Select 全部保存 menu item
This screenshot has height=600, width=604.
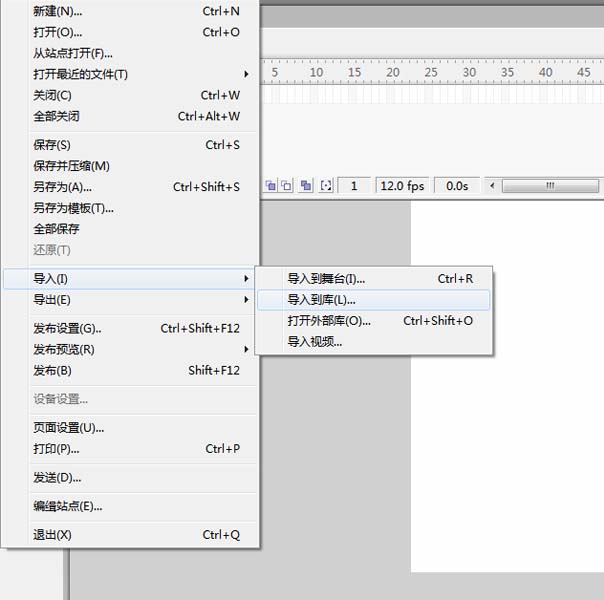coord(132,229)
